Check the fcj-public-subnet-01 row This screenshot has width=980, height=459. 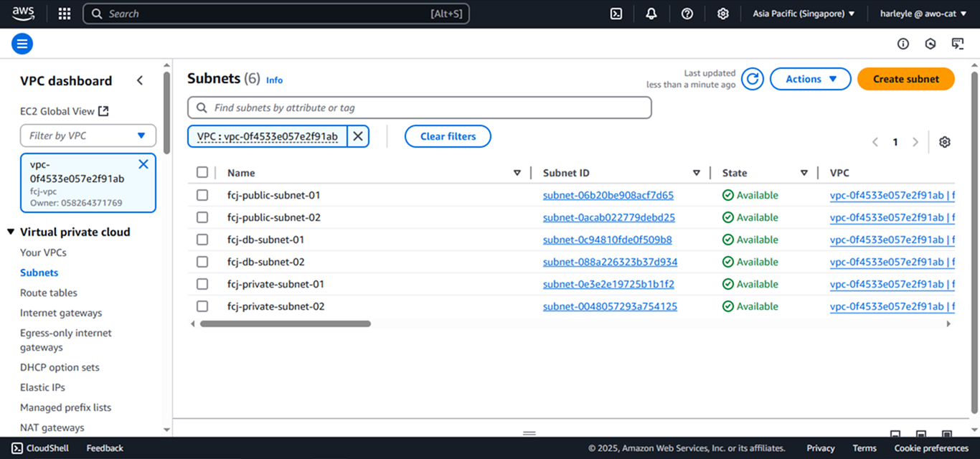(x=202, y=195)
